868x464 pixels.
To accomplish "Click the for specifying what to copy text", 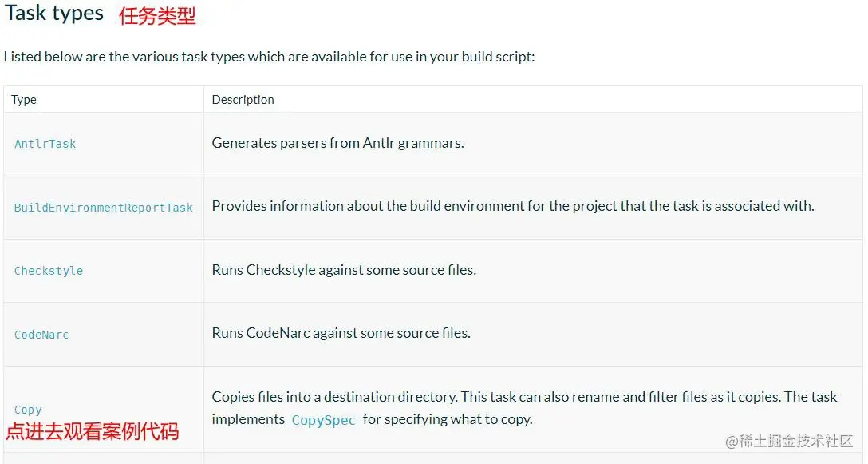I will [448, 419].
